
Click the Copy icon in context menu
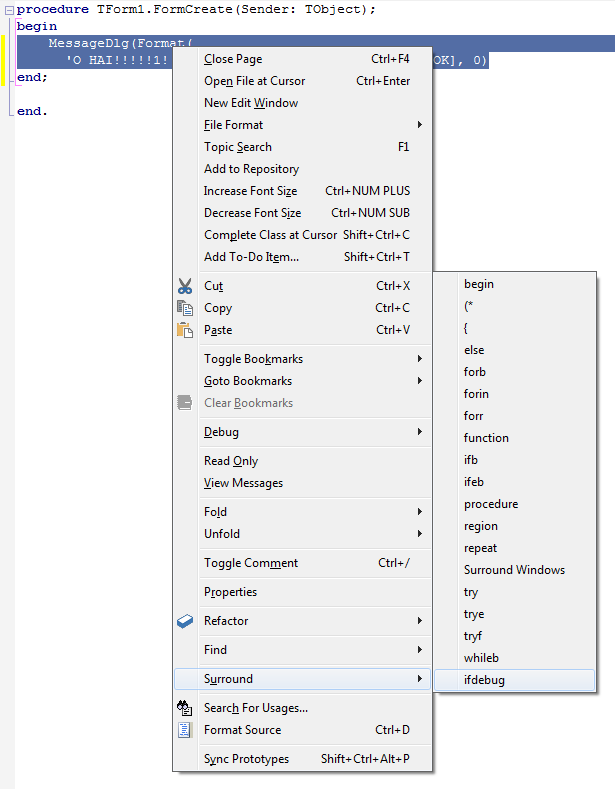click(185, 308)
